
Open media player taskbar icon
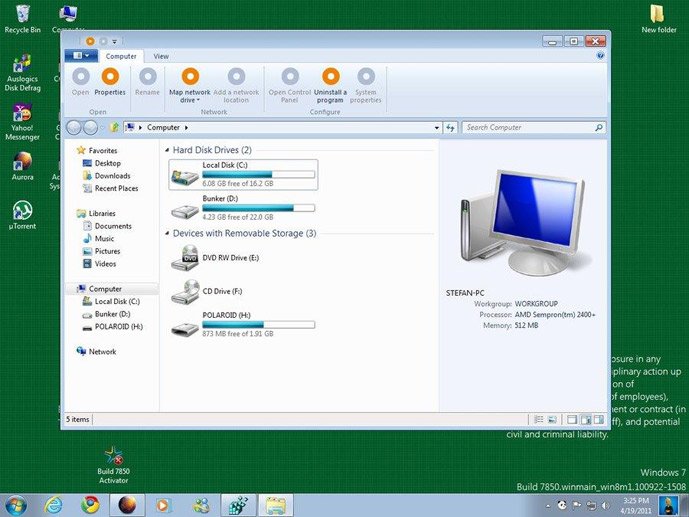coord(163,505)
